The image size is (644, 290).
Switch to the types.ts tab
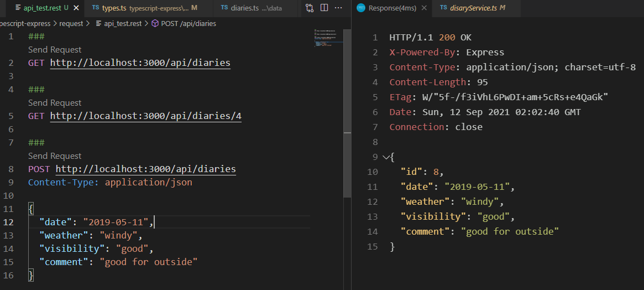(x=148, y=8)
